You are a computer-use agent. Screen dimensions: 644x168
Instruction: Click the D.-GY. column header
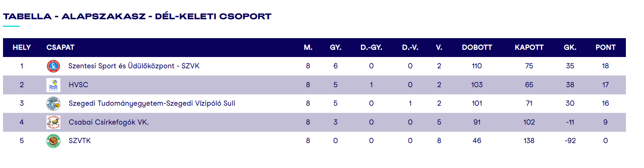pos(371,48)
